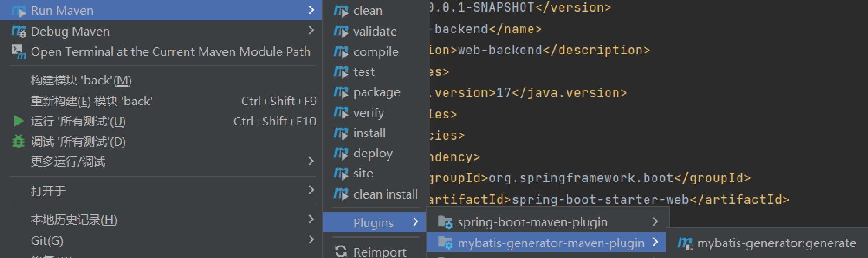Click the spring-boot-maven-plugin folder icon
Screen dimensions: 868x258
click(x=445, y=222)
